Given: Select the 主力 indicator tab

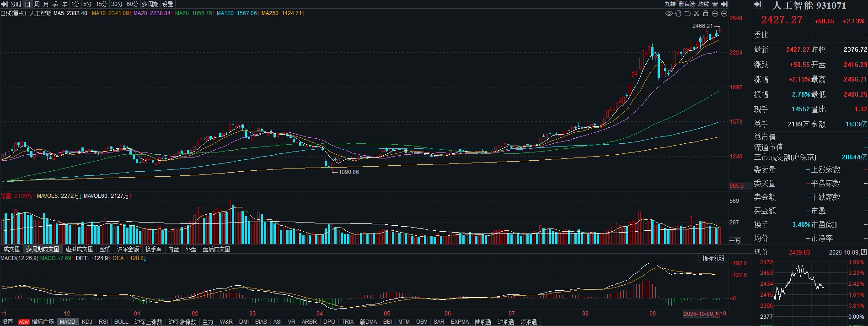Looking at the screenshot, I should 208,322.
